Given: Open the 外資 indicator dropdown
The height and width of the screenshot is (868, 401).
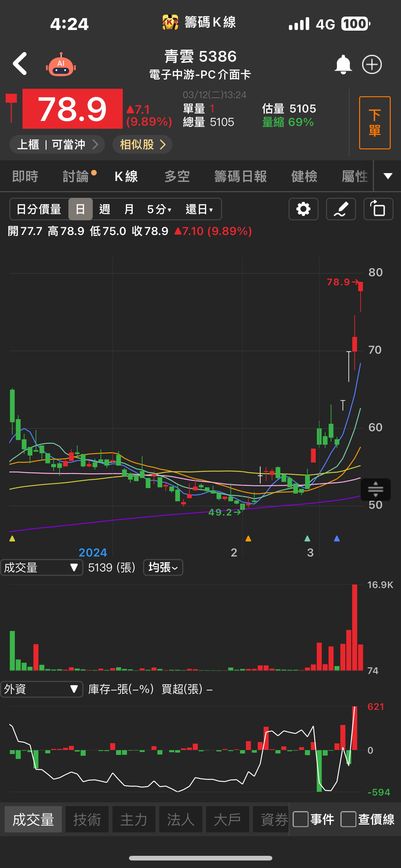Looking at the screenshot, I should (x=42, y=689).
